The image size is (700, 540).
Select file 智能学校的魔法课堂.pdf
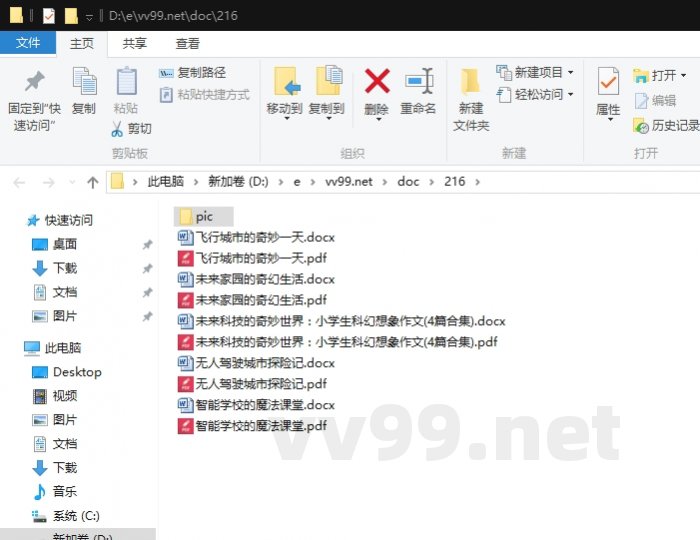252,426
